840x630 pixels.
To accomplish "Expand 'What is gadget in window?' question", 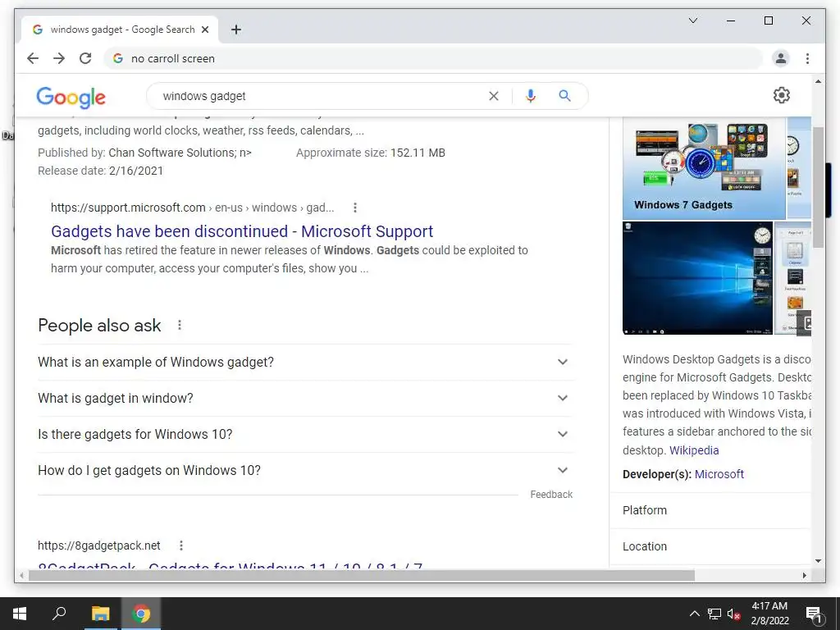I will (x=304, y=398).
